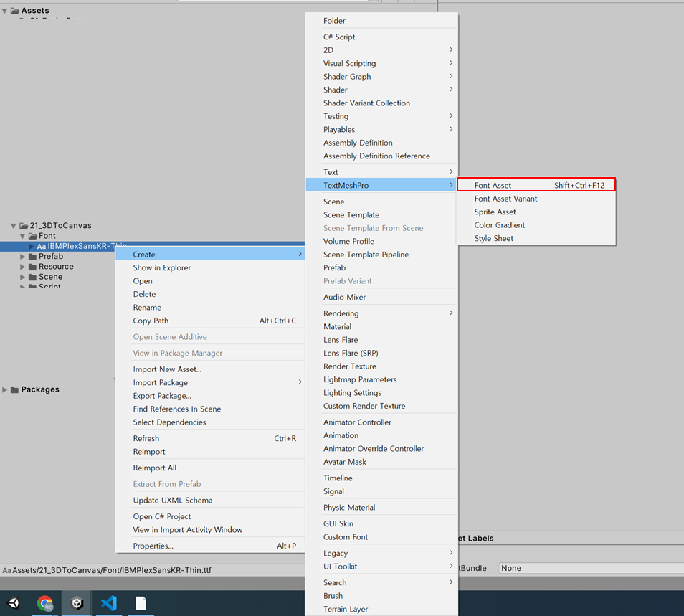The width and height of the screenshot is (684, 616).
Task: Collapse the Assets root tree arrow
Action: (x=4, y=11)
